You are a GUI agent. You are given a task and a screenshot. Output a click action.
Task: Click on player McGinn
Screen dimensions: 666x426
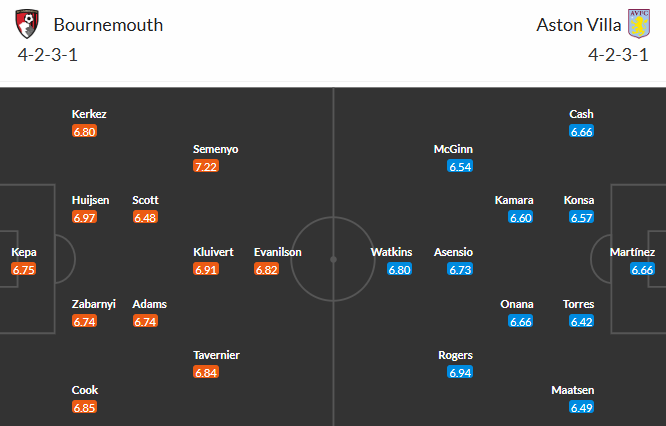coord(453,149)
